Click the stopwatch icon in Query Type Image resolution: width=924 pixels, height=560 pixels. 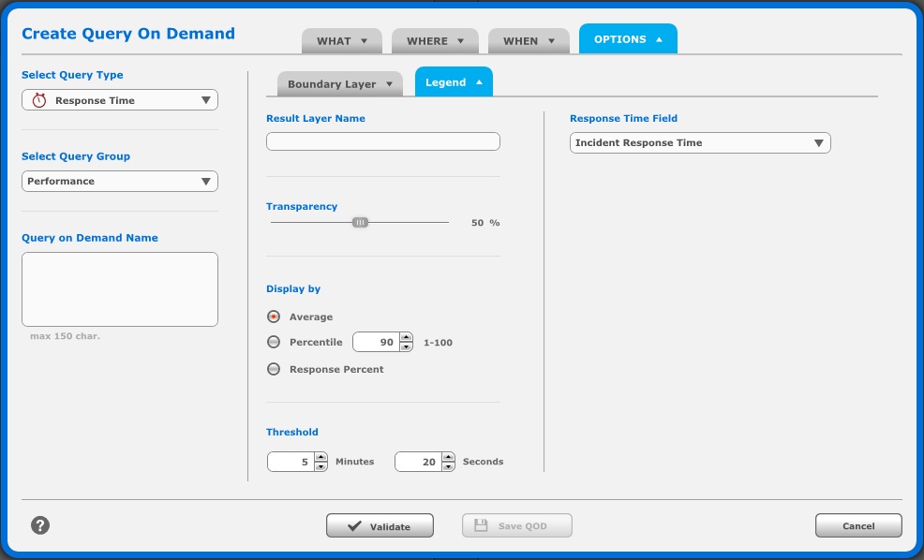38,100
